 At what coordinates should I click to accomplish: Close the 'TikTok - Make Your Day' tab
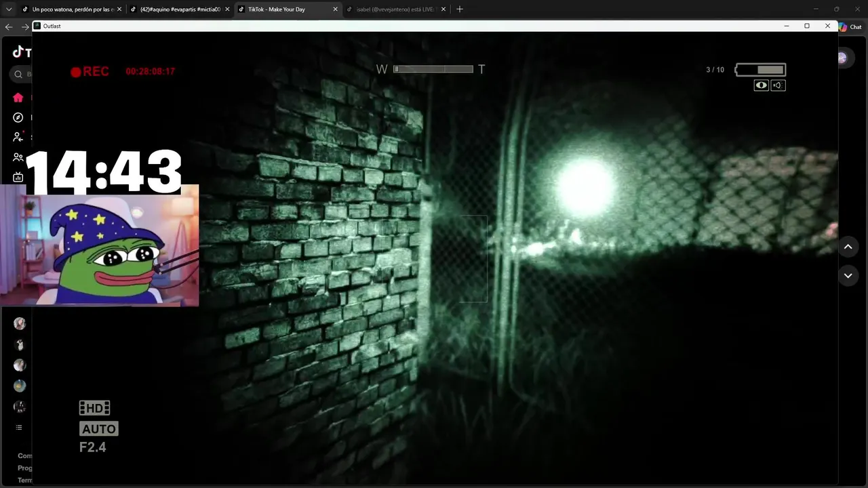point(335,9)
